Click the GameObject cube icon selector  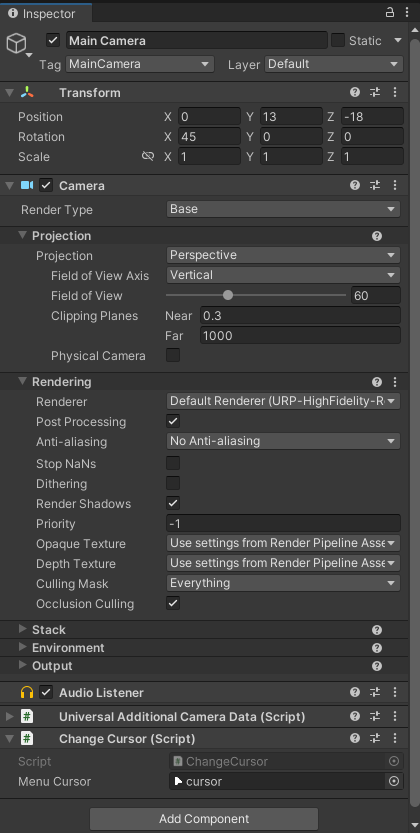(16, 44)
